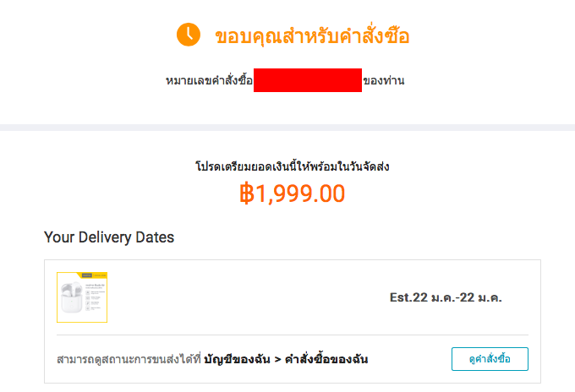This screenshot has width=575, height=392.
Task: Click the สามารถดูสถานะการขนส่งได้ที่ gray text
Action: point(129,359)
